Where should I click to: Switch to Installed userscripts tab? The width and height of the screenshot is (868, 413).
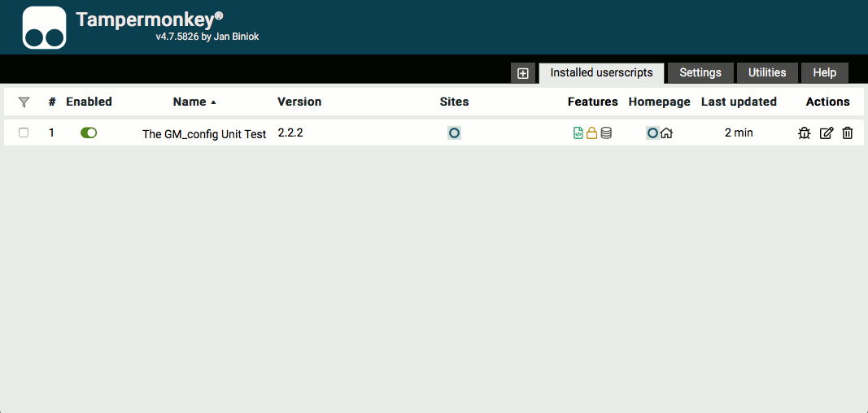602,73
